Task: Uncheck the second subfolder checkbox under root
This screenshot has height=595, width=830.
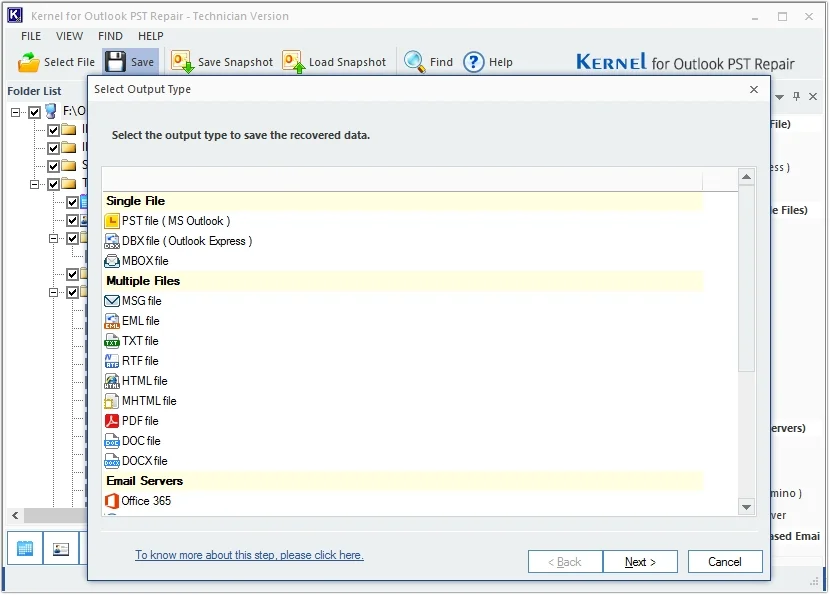Action: pos(53,148)
